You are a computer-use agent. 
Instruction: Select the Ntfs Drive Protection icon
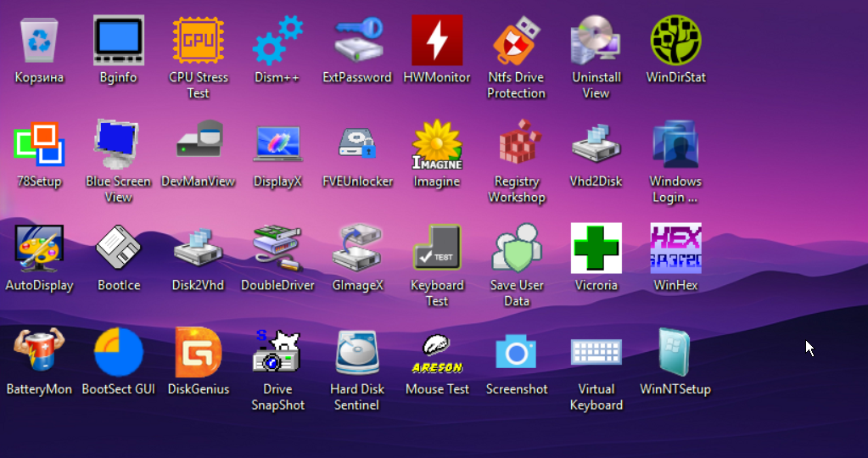pyautogui.click(x=517, y=41)
